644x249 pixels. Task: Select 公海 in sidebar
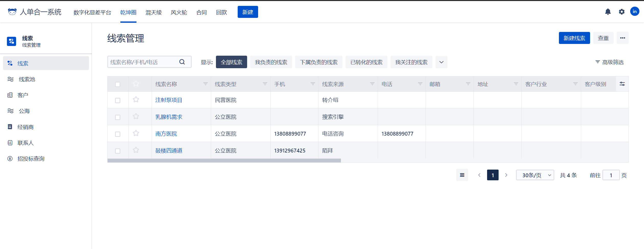[x=46, y=111]
